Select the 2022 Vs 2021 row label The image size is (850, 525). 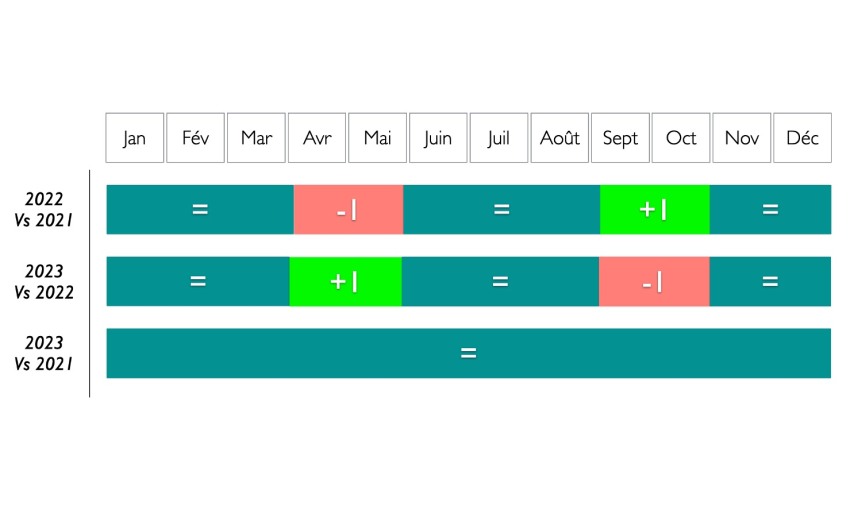point(44,210)
